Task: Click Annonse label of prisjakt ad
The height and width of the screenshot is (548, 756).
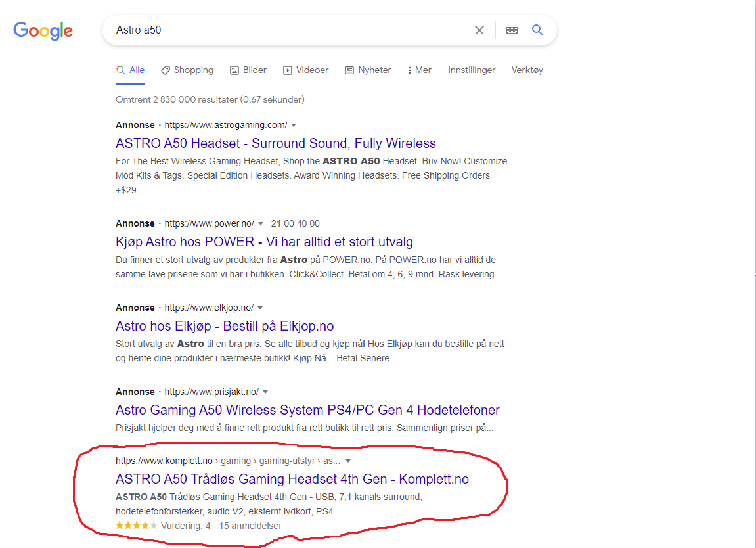Action: pos(135,392)
